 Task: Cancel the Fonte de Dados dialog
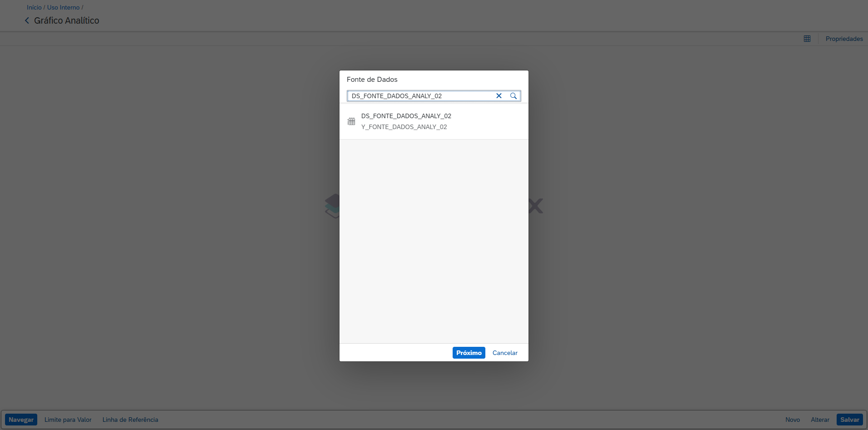[504, 353]
